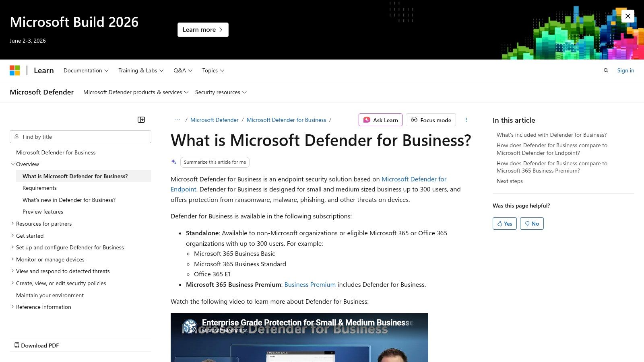Click the breadcrumb ellipsis icon
Viewport: 644px width, 362px height.
pyautogui.click(x=178, y=120)
